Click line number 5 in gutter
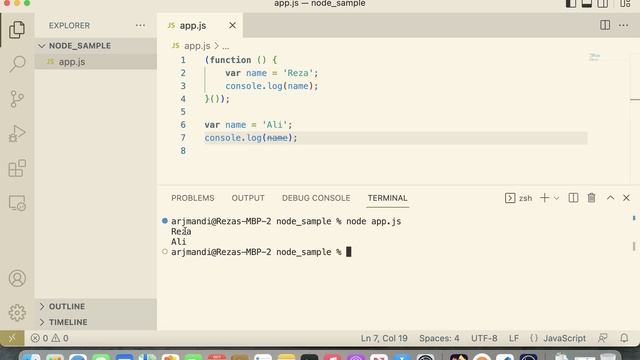This screenshot has height=360, width=640. [x=183, y=112]
